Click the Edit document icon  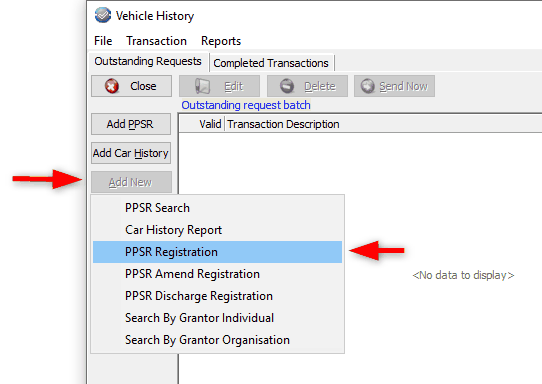(x=202, y=86)
